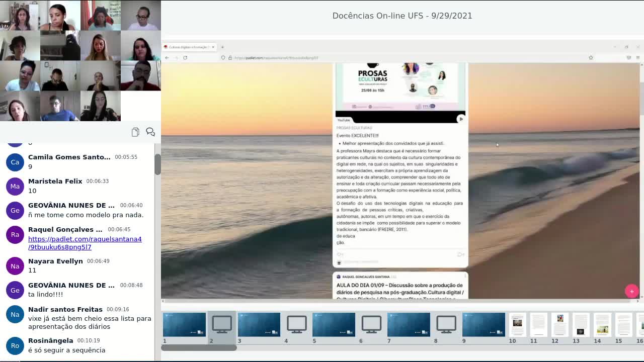Select slide thumbnail 7
Viewport: 644px width, 362px height.
pyautogui.click(x=409, y=325)
